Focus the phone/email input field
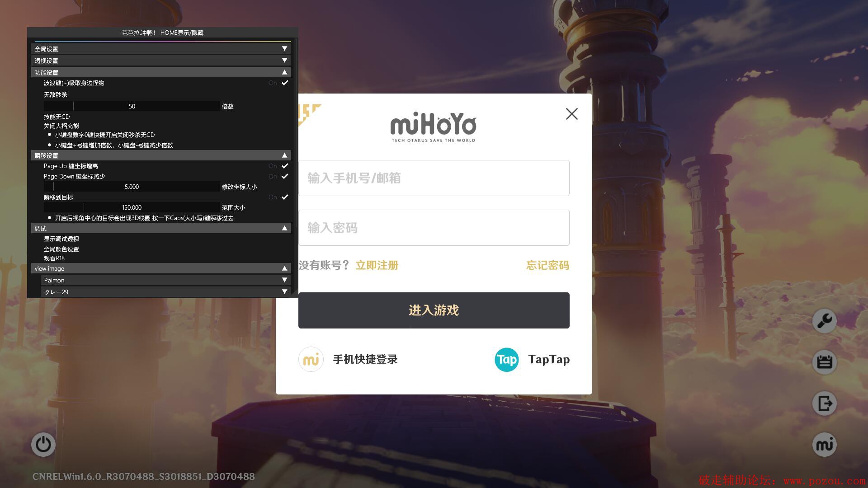868x488 pixels. 434,178
